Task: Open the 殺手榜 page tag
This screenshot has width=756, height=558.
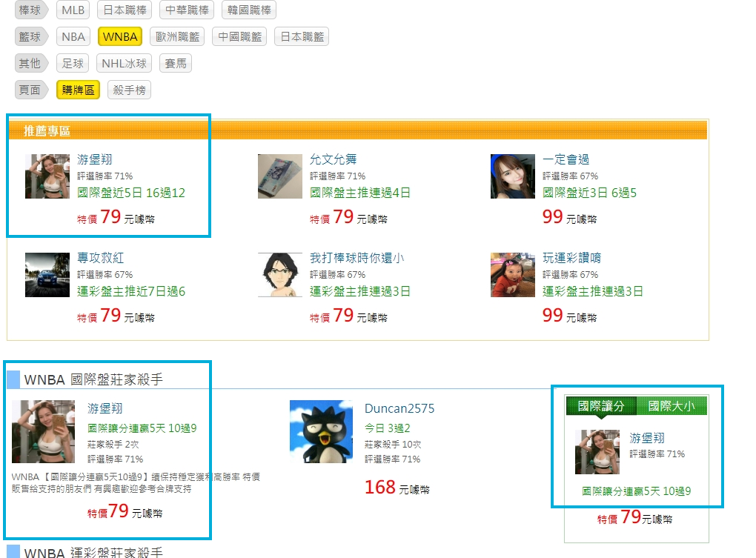Action: coord(129,90)
